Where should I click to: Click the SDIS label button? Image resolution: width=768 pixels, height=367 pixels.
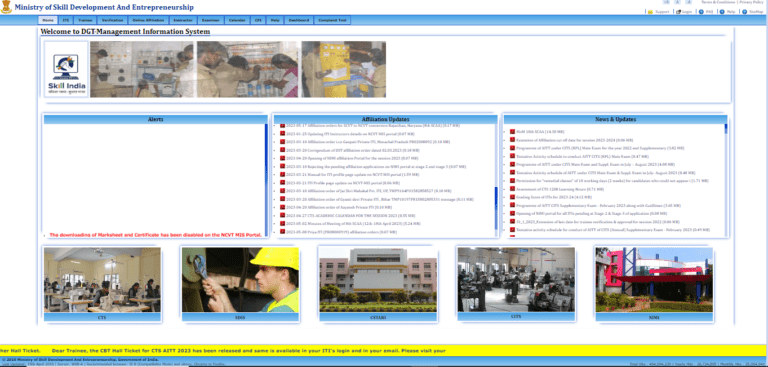pyautogui.click(x=240, y=318)
